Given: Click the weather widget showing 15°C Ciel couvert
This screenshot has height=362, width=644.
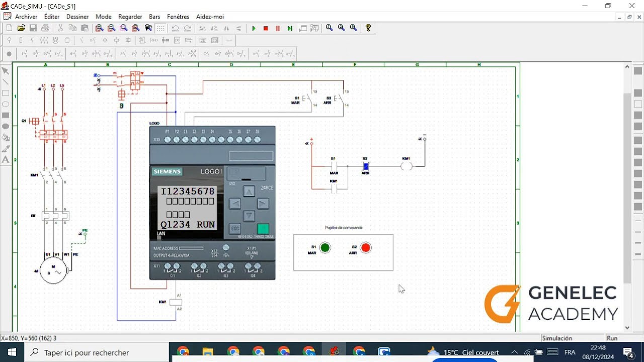Looking at the screenshot, I should [x=463, y=352].
